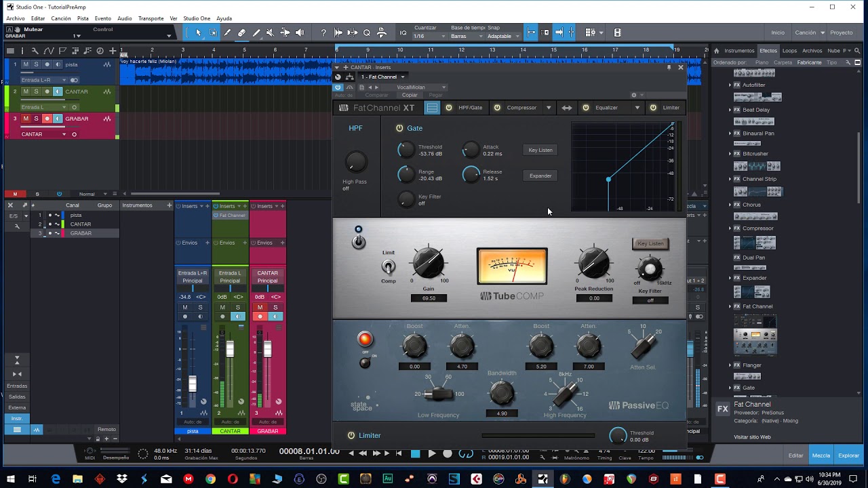Toggle Equalizer power button

tap(586, 108)
